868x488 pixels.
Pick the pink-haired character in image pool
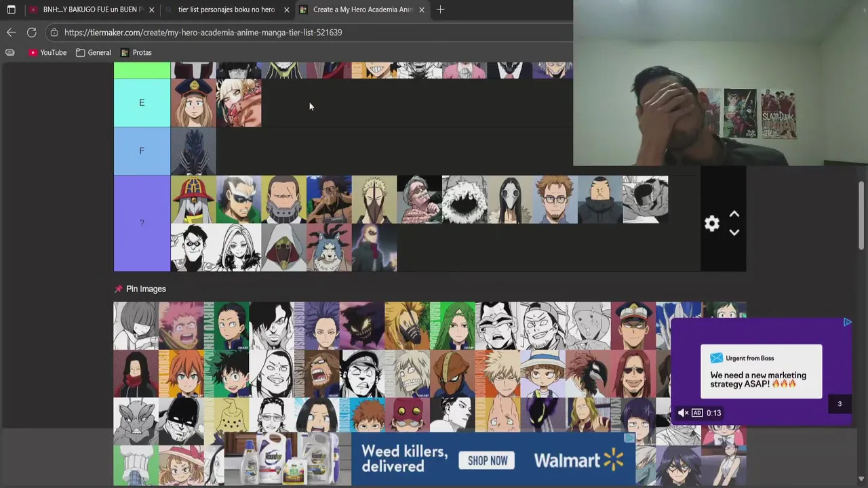click(181, 326)
